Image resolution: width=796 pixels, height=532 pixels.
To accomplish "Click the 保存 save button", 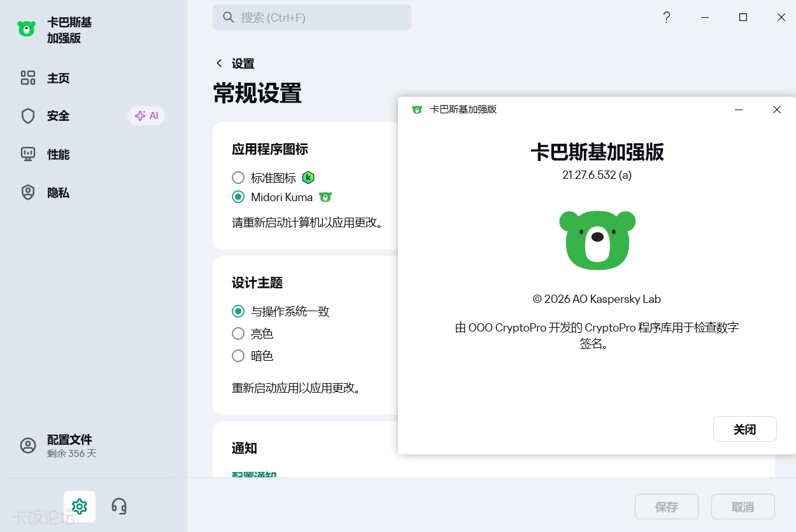I will (667, 507).
